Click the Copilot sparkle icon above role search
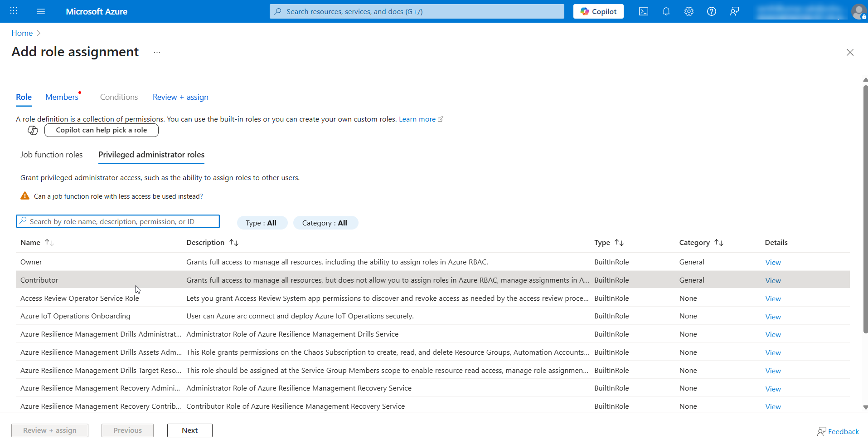 [32, 130]
